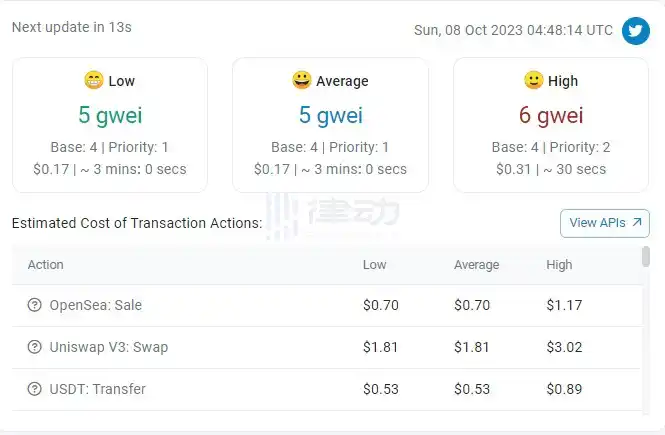
Task: Click the smiley emoji beside Average
Action: [x=301, y=81]
